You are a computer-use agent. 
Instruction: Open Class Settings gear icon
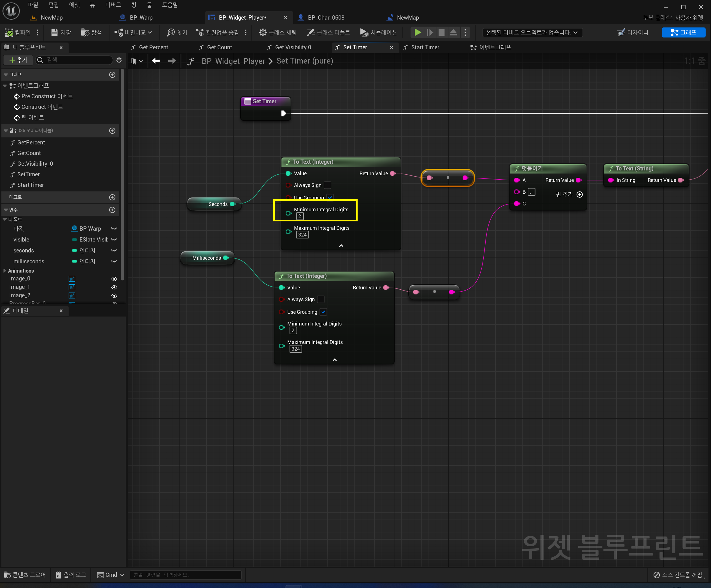(263, 32)
